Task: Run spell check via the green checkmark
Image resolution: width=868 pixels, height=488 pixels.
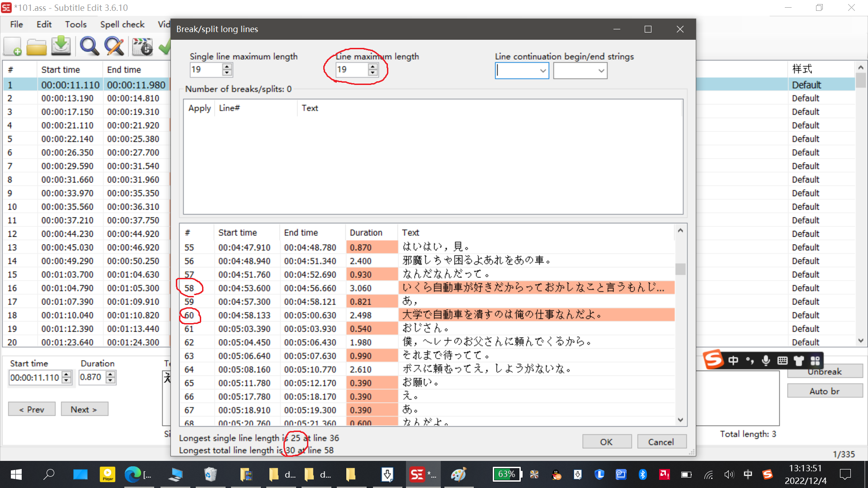Action: (x=166, y=46)
